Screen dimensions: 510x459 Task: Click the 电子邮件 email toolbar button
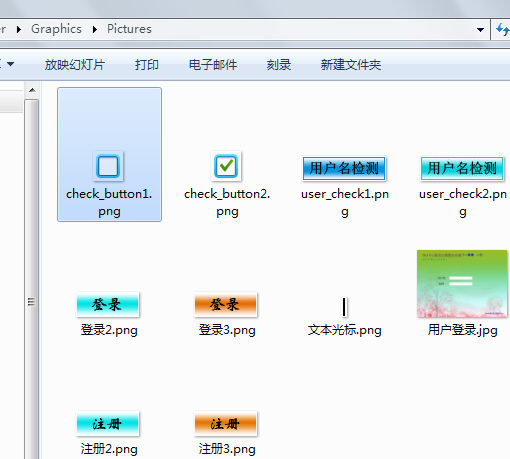[x=213, y=65]
